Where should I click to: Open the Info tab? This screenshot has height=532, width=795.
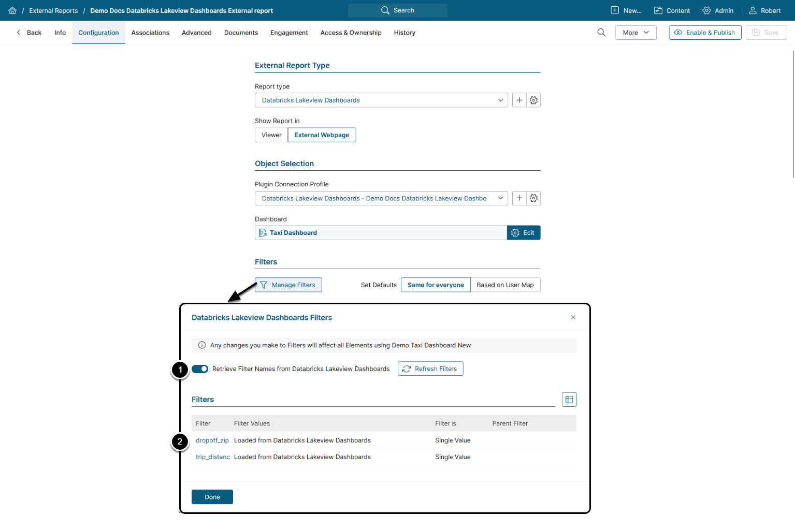[60, 33]
